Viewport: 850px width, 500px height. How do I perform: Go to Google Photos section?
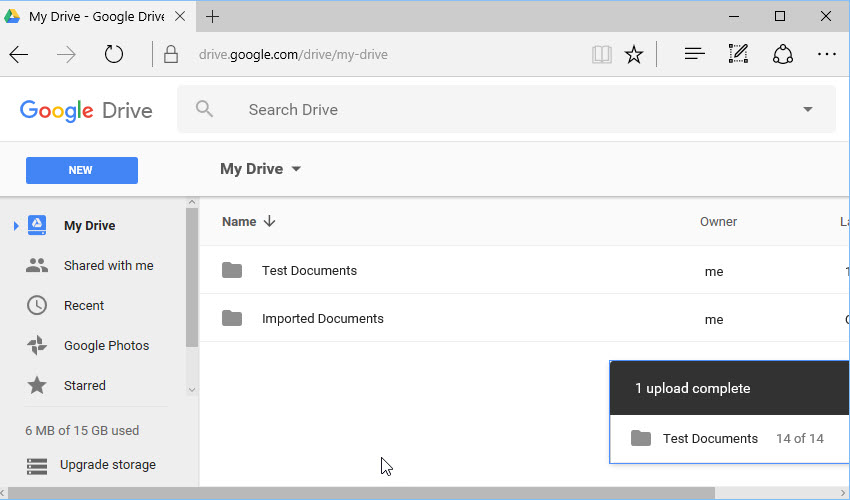(106, 345)
